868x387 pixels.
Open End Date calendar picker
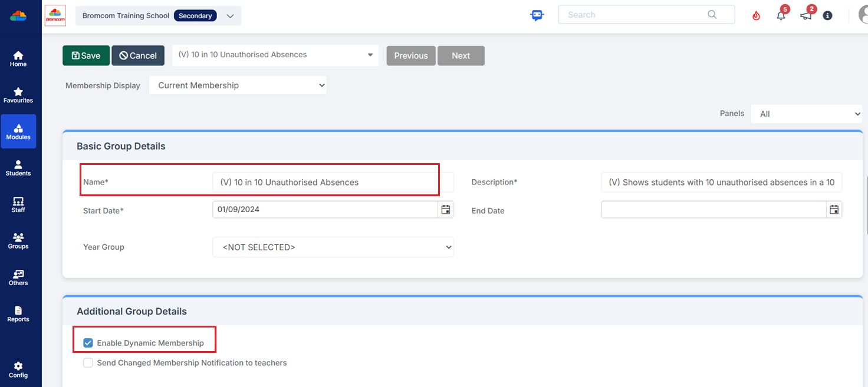(834, 210)
